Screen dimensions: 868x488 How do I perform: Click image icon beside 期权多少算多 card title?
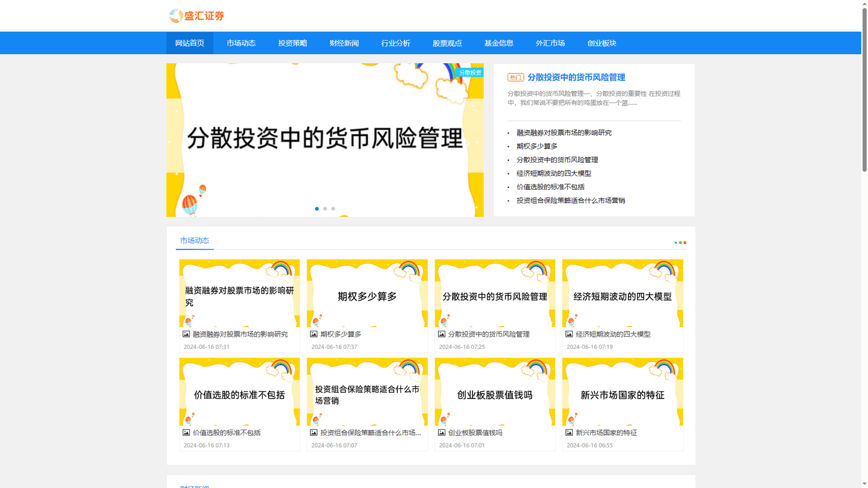(x=313, y=334)
